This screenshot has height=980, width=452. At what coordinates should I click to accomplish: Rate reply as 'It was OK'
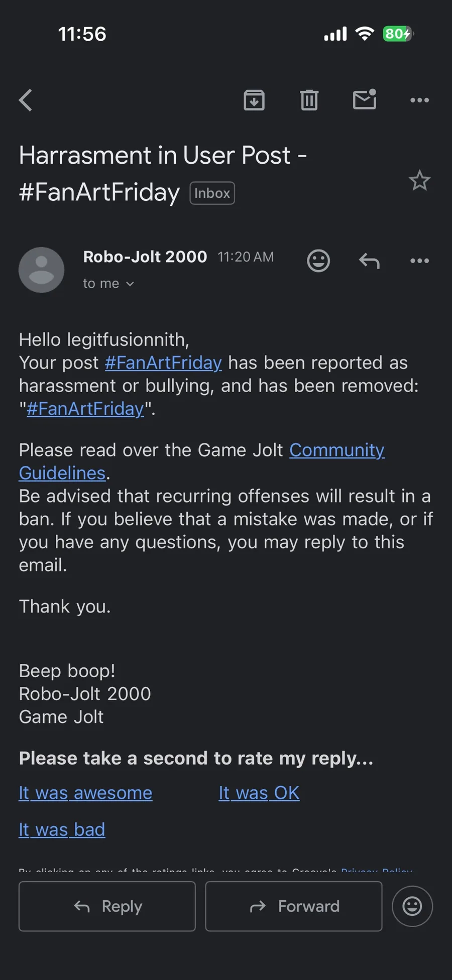point(259,793)
